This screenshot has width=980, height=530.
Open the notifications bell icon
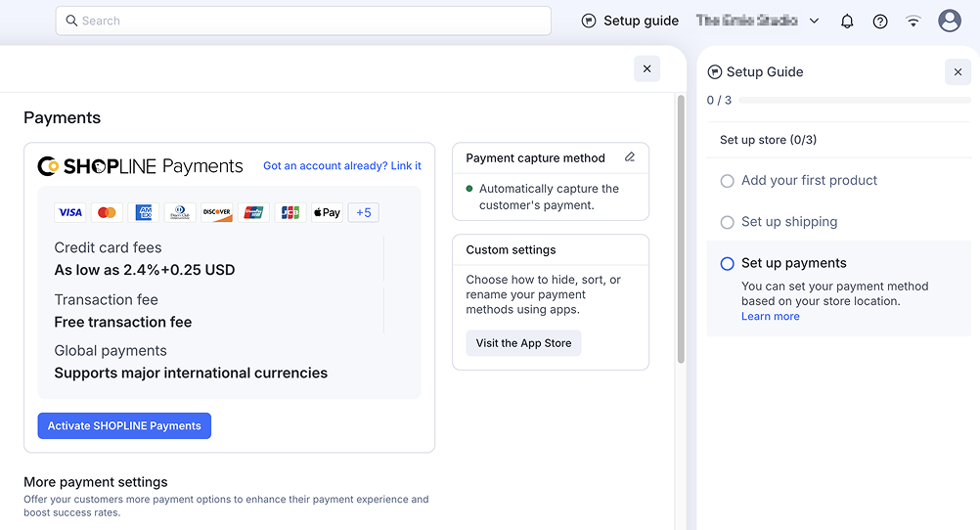tap(847, 21)
